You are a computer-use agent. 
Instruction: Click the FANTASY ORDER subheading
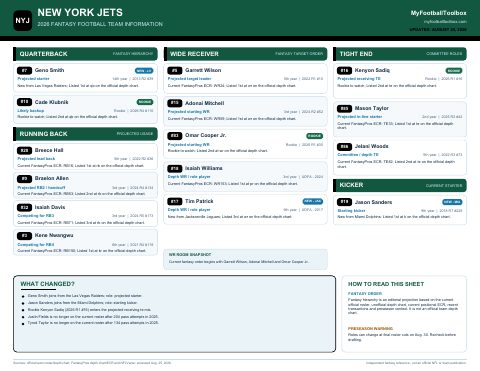pos(365,294)
